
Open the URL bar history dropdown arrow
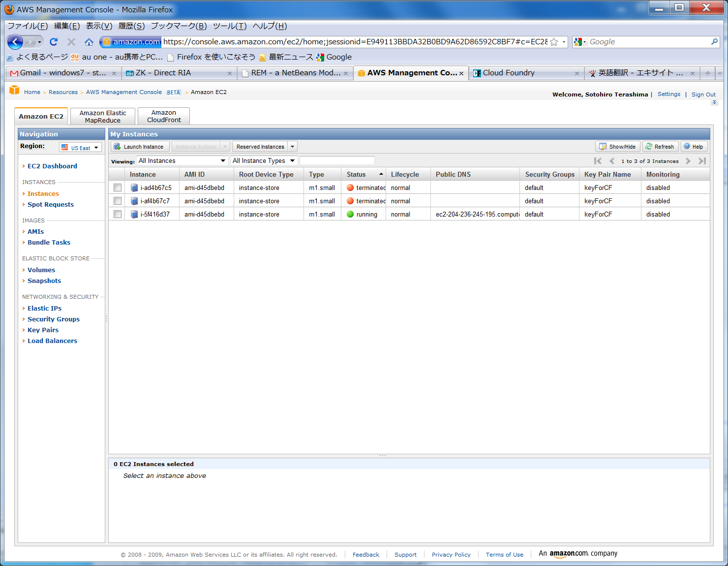tap(564, 42)
